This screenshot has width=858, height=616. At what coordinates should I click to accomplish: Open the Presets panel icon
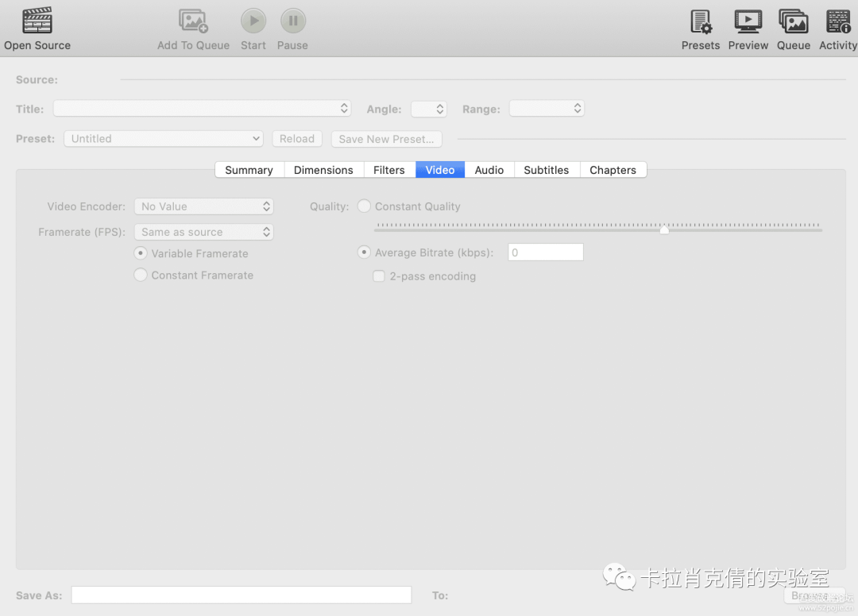[700, 20]
